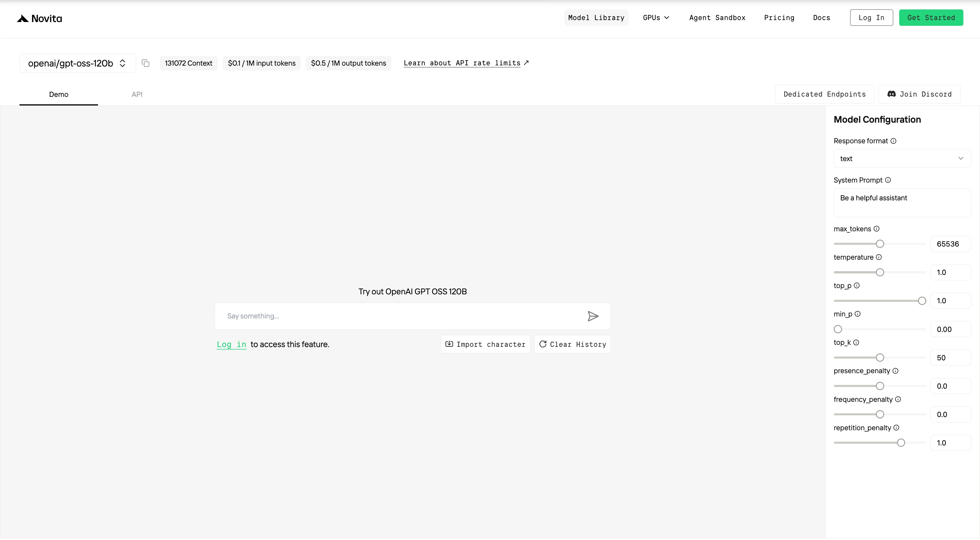The image size is (980, 540).
Task: Show info for max_tokens
Action: (877, 229)
